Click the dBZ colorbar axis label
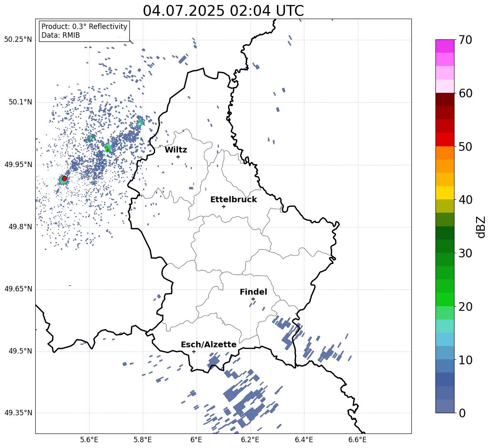This screenshot has width=491, height=448. pyautogui.click(x=481, y=227)
